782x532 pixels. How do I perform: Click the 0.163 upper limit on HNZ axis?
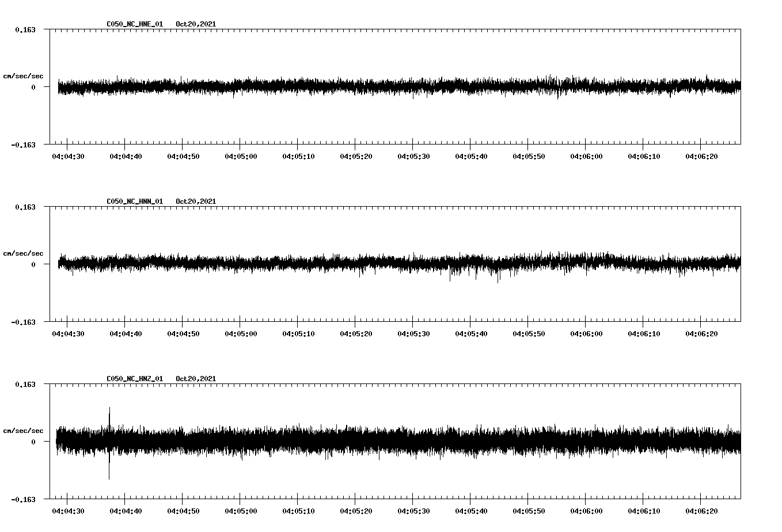point(25,384)
